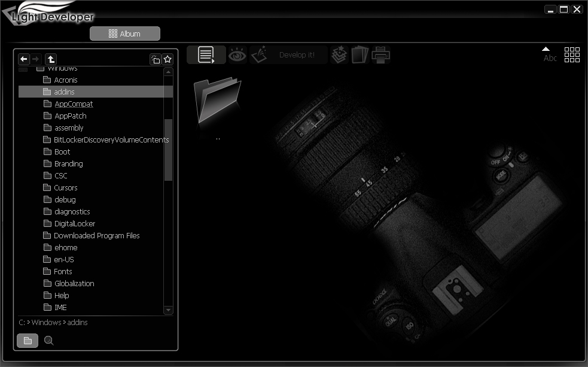
Task: Select the Downloaded Program Files folder
Action: (x=96, y=235)
